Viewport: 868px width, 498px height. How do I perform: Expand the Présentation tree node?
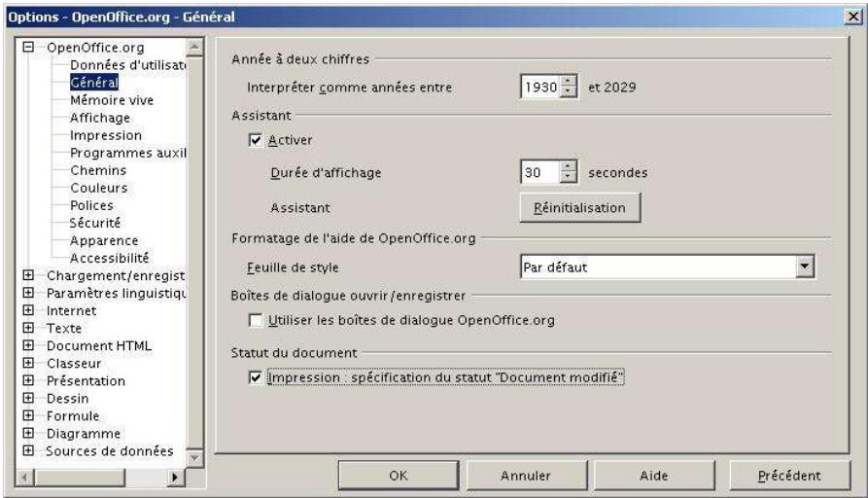[x=28, y=380]
